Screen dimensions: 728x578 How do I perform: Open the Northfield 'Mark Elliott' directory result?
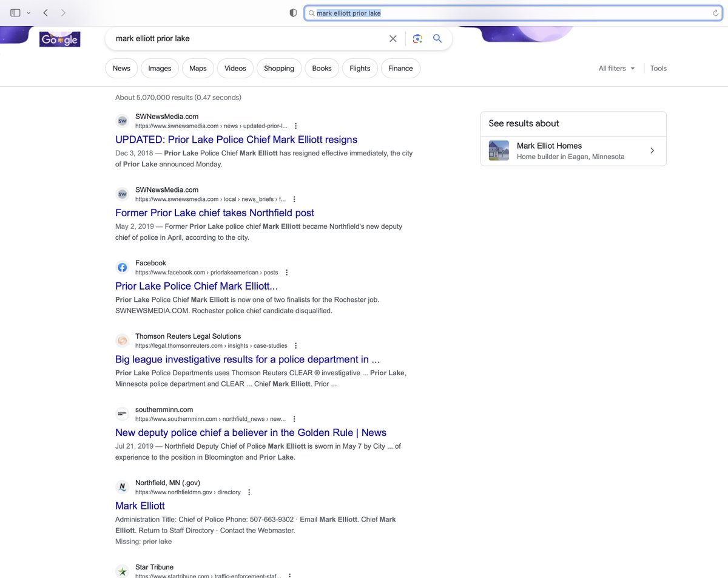[140, 506]
